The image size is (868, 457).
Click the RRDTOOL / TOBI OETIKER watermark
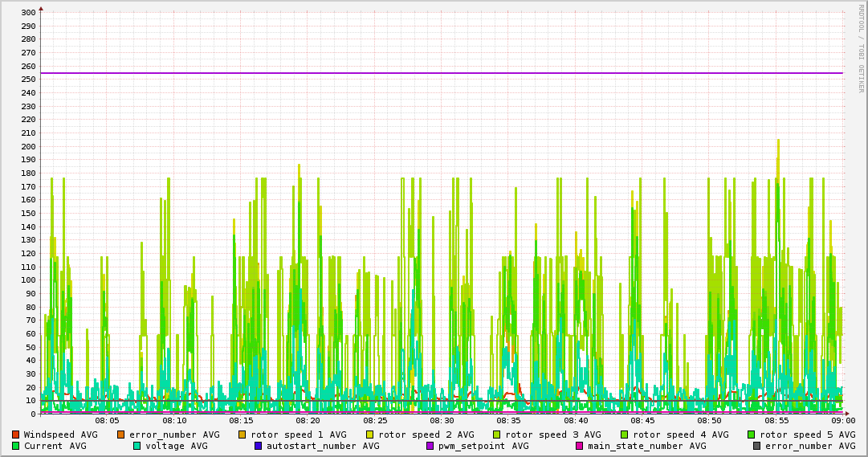[861, 48]
